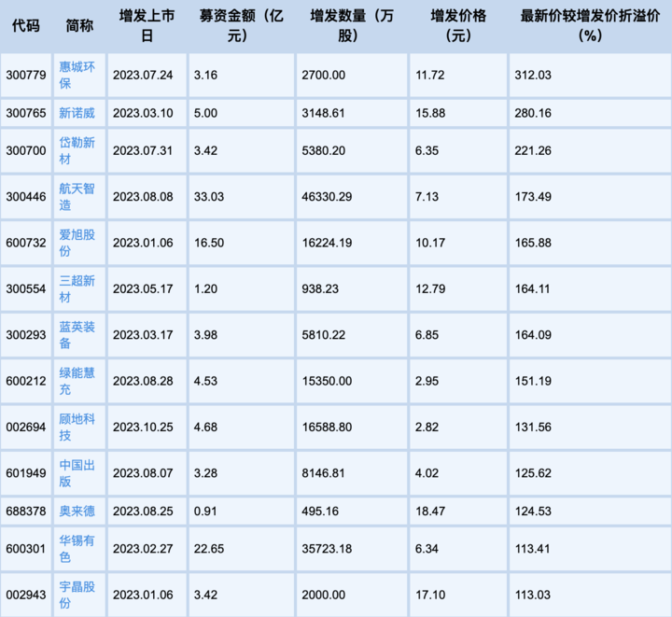Click the 募资金额（亿元） column header
Screen dimensions: 672x617
242,26
